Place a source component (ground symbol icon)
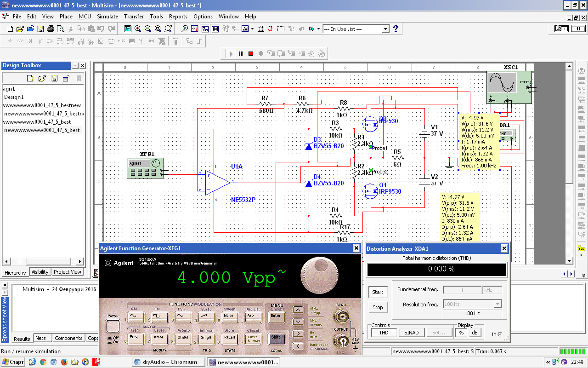Screen dimensions: 588x368 click(11, 41)
